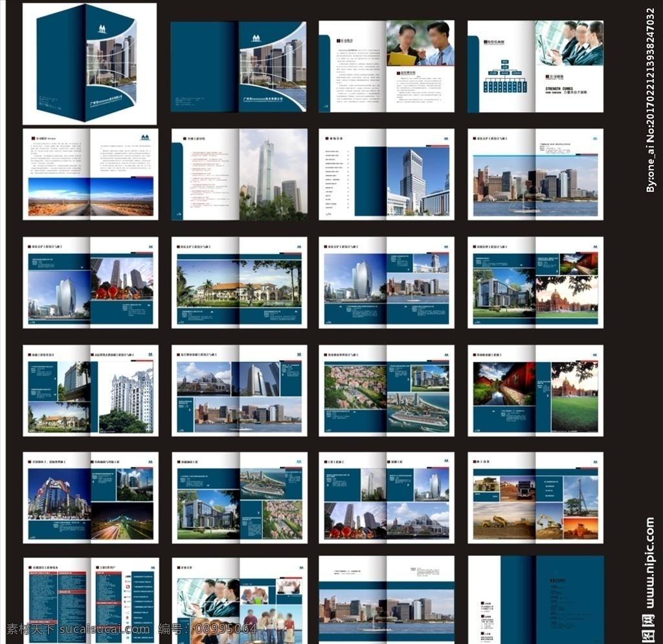Open the spread with white residential high-rise

pos(91,391)
